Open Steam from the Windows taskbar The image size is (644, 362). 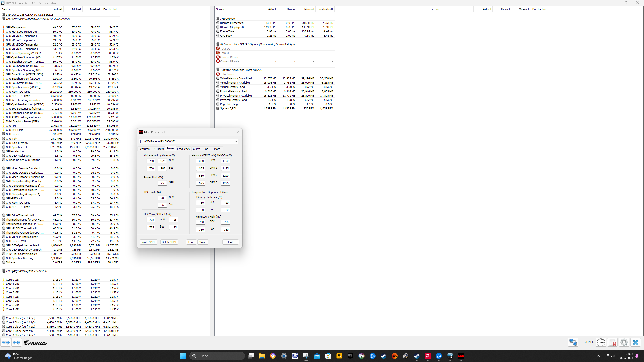pyautogui.click(x=383, y=356)
